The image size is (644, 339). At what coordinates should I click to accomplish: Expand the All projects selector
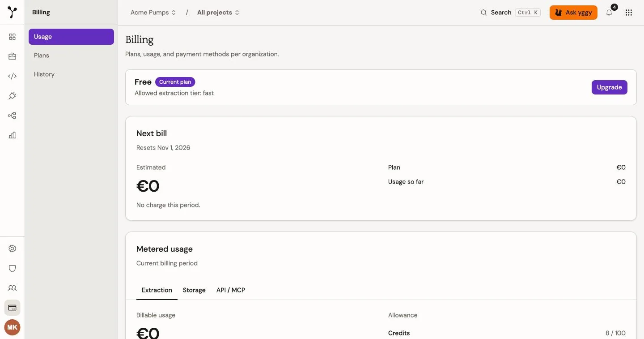point(218,13)
